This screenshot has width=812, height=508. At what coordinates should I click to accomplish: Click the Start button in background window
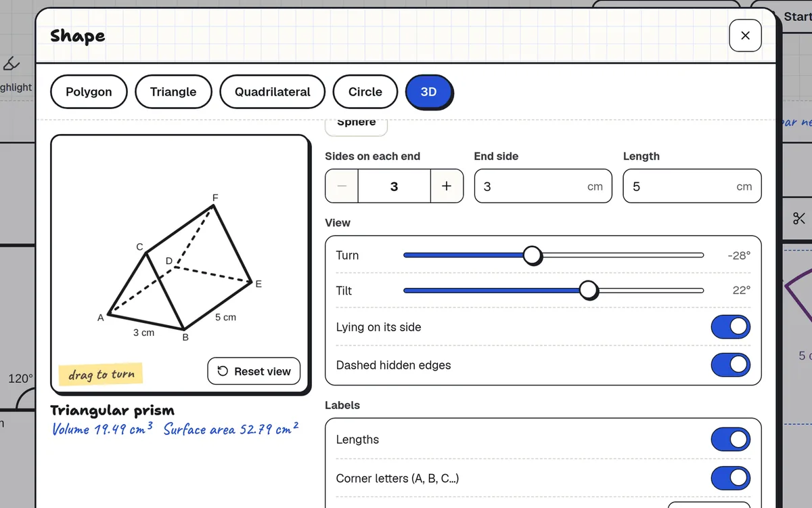[796, 17]
